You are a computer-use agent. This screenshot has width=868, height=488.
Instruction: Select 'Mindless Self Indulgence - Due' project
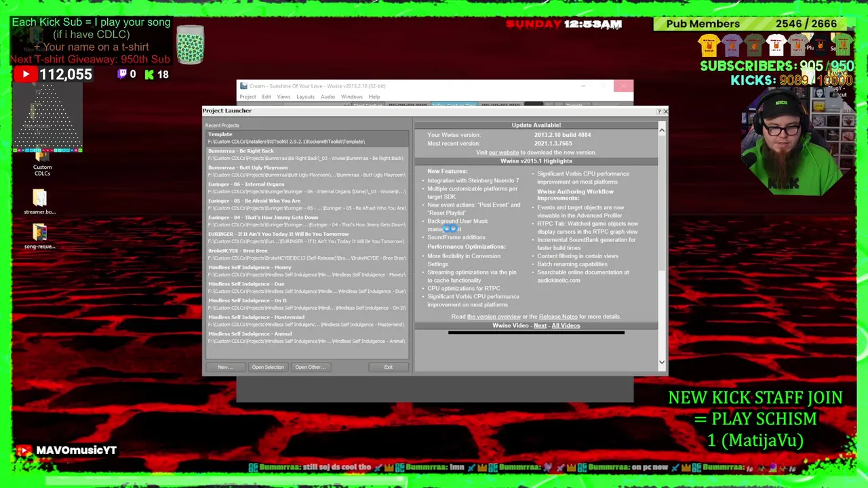pyautogui.click(x=307, y=287)
